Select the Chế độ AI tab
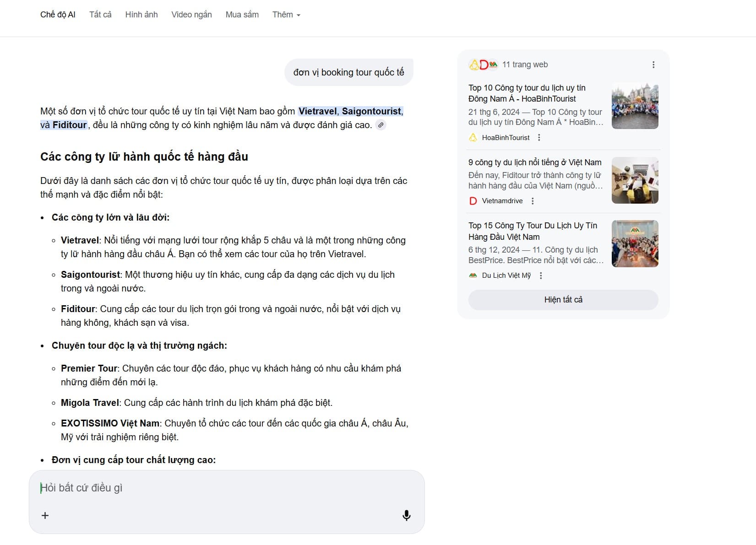756x545 pixels. [x=58, y=15]
